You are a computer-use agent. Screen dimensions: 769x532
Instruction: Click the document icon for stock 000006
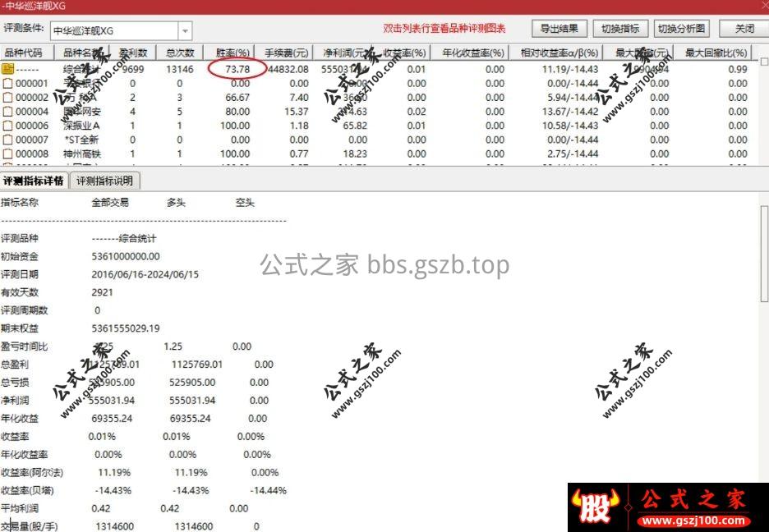pyautogui.click(x=8, y=126)
